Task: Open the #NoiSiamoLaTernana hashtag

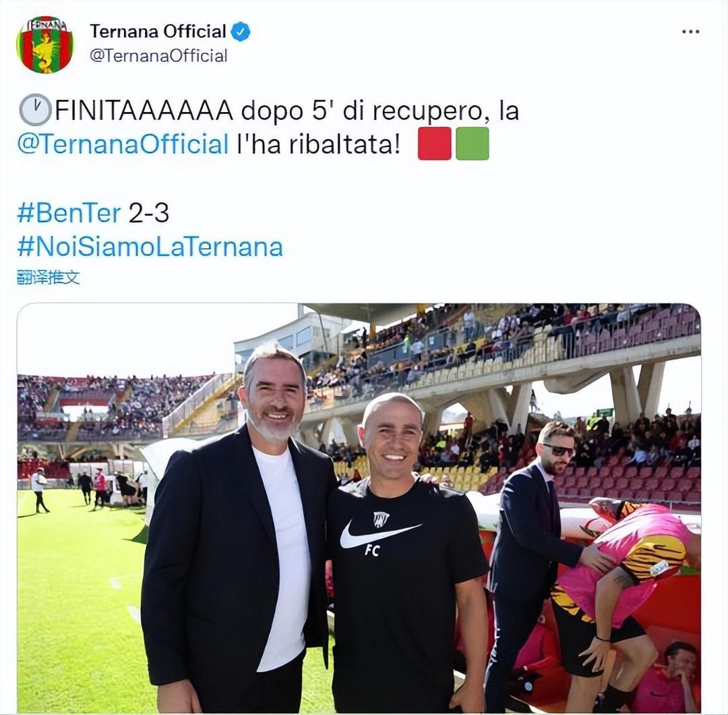Action: [x=150, y=247]
